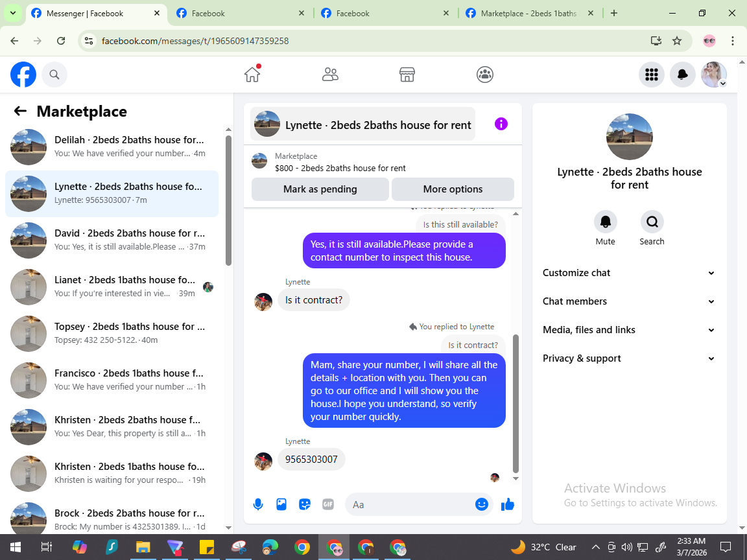Attach a photo using the image icon
The image size is (747, 560).
281,504
